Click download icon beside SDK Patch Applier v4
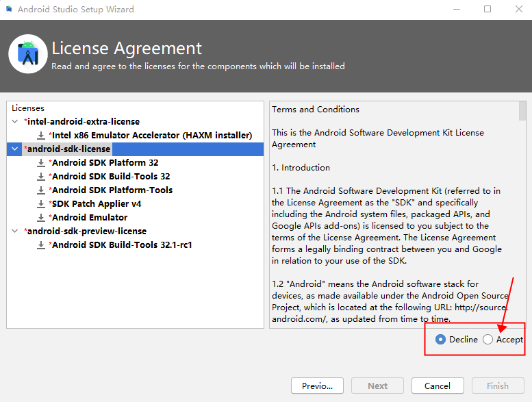532x402 pixels. tap(41, 204)
